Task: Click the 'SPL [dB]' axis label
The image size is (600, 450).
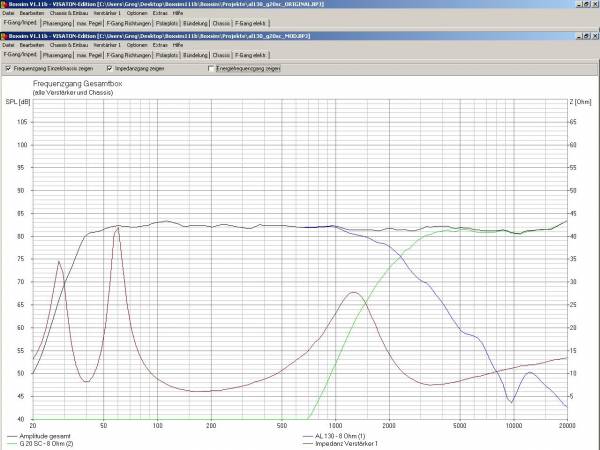Action: (18, 102)
